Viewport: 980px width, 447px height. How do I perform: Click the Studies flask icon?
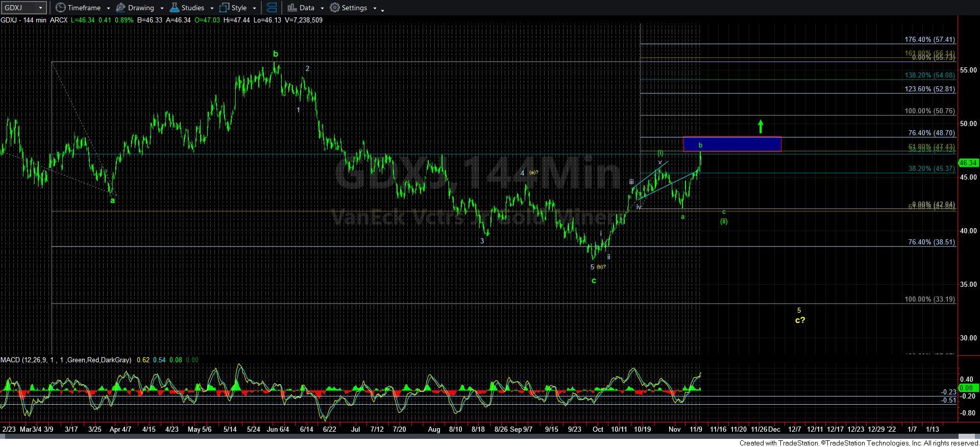[x=175, y=8]
